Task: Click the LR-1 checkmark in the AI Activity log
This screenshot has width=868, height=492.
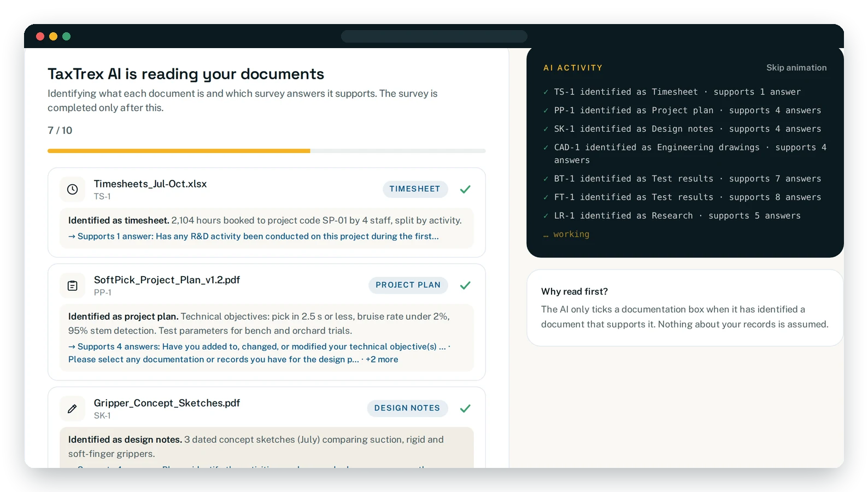Action: (x=546, y=216)
